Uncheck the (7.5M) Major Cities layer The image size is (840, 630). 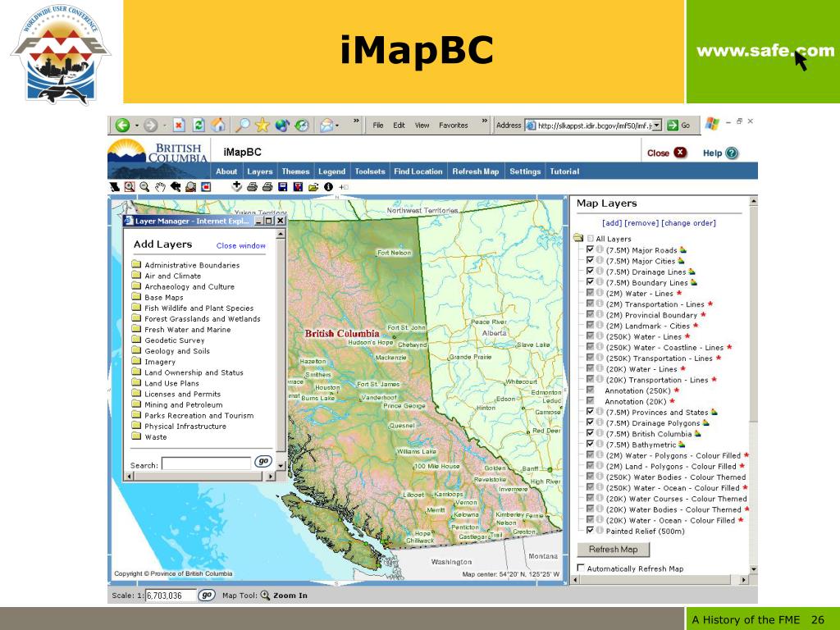590,260
